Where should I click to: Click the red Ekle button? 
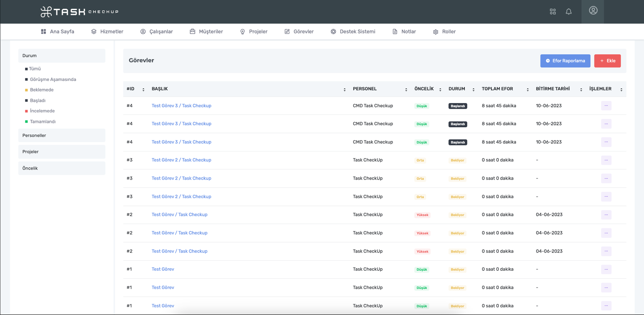(607, 61)
